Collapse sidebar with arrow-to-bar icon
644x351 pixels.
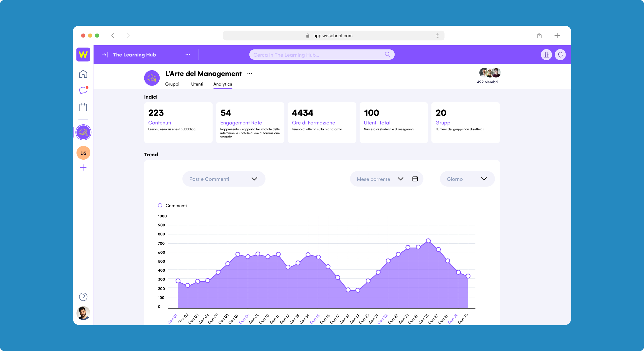pos(105,55)
